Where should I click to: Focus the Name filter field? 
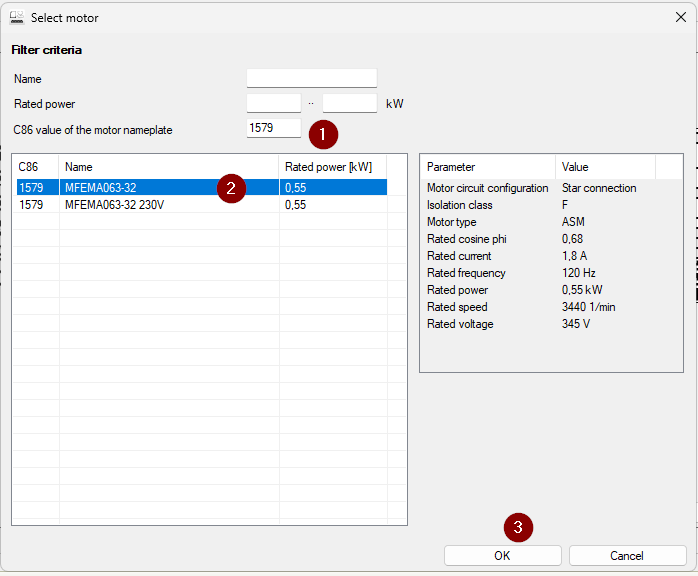(x=312, y=78)
